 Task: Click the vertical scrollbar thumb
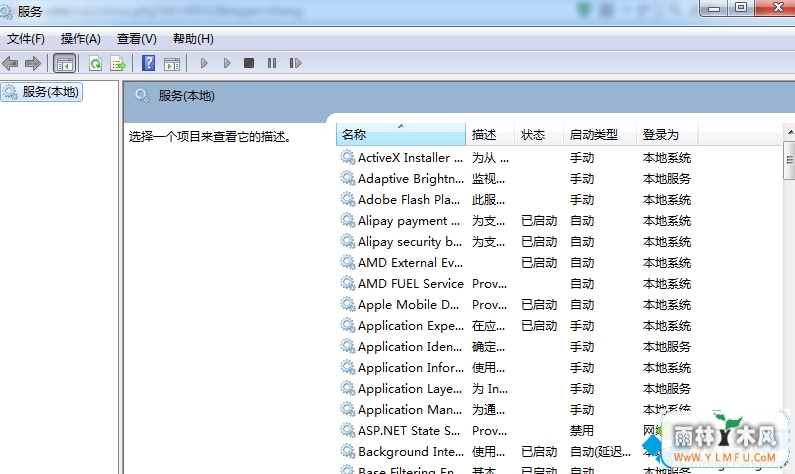pyautogui.click(x=789, y=160)
